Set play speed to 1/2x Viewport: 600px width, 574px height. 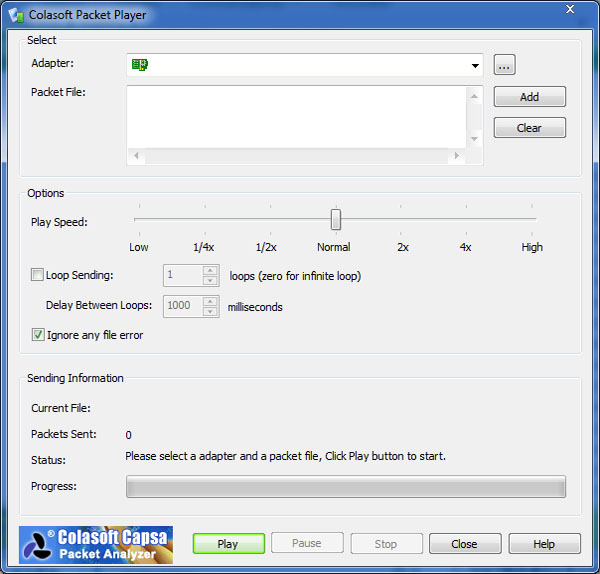coord(266,247)
